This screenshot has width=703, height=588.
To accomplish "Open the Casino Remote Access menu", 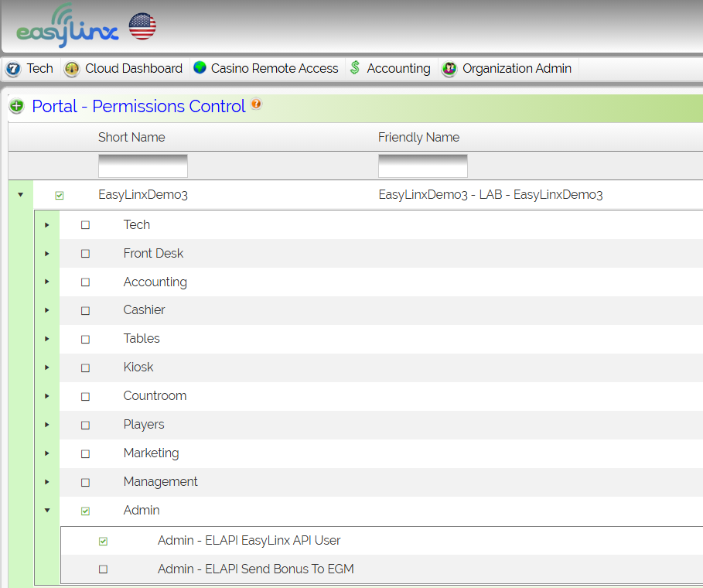I will pos(275,68).
